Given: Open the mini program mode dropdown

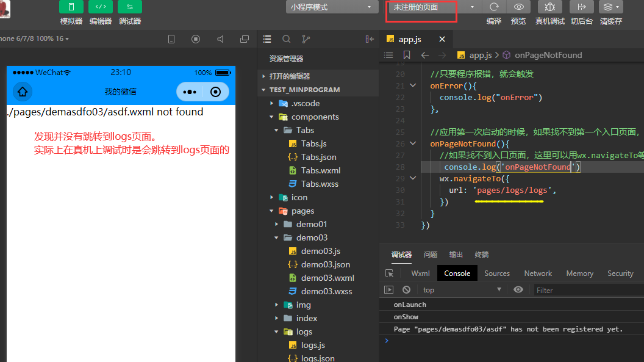Looking at the screenshot, I should tap(332, 7).
